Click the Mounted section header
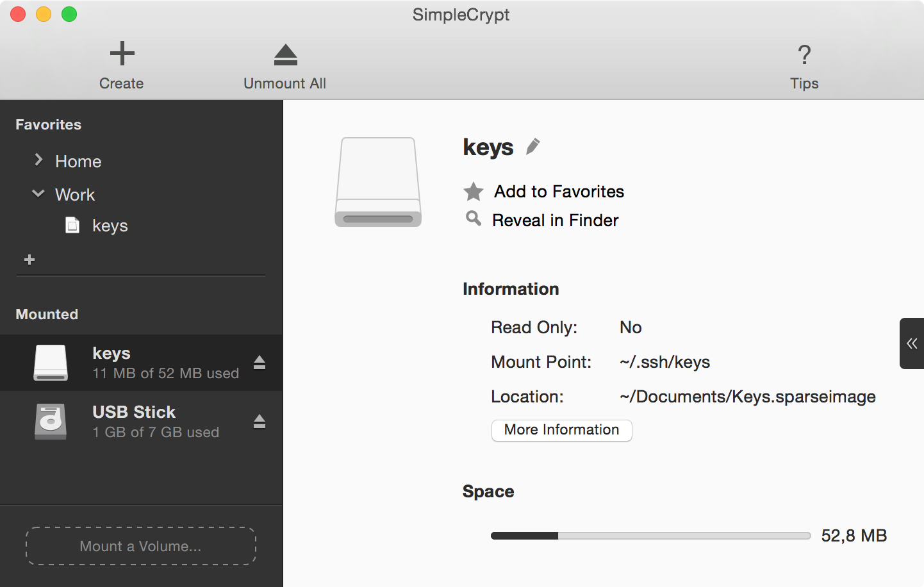Screen dimensions: 924x587 tap(47, 314)
